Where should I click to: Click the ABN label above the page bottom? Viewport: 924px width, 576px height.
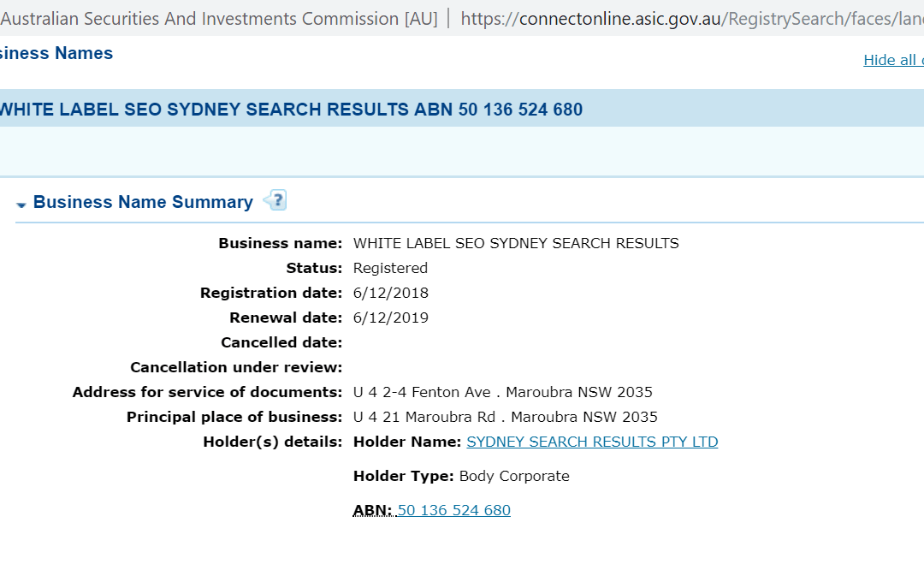tap(372, 510)
